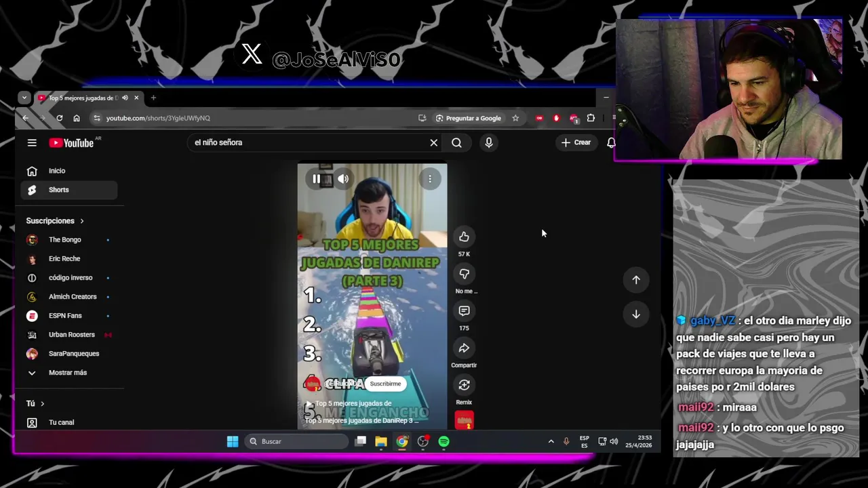Screen dimensions: 868x488
Task: Close the Top 5 mejores jugadas tab
Action: (136, 98)
